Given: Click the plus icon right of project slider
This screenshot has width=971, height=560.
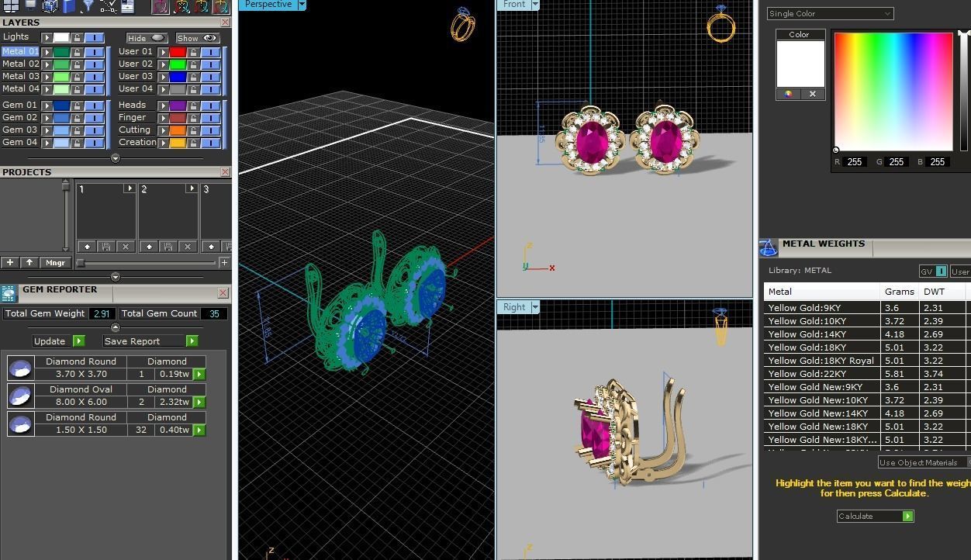Looking at the screenshot, I should [x=224, y=263].
